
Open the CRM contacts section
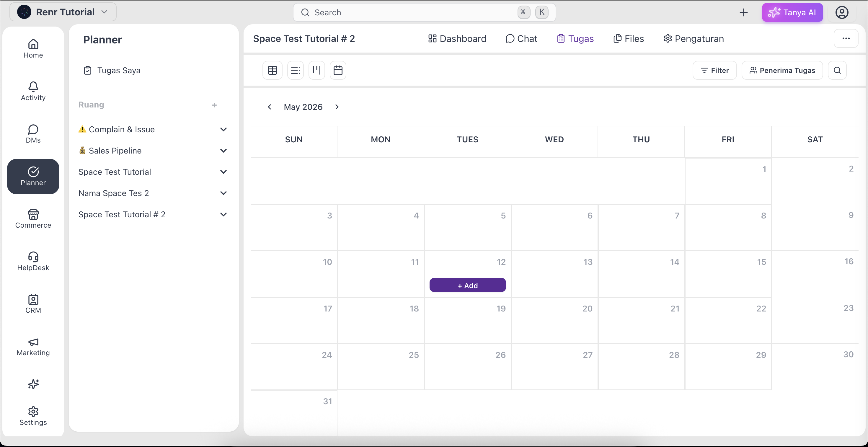pos(33,304)
